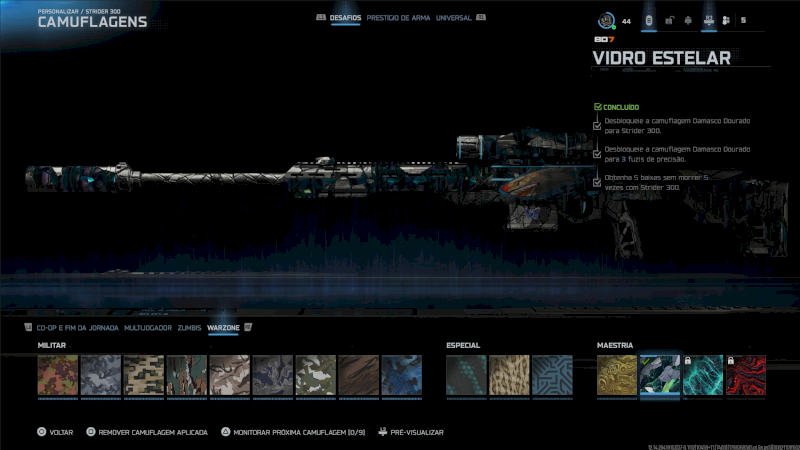This screenshot has height=450, width=800.
Task: Click lock icon on red mastery camo
Action: coord(731,361)
